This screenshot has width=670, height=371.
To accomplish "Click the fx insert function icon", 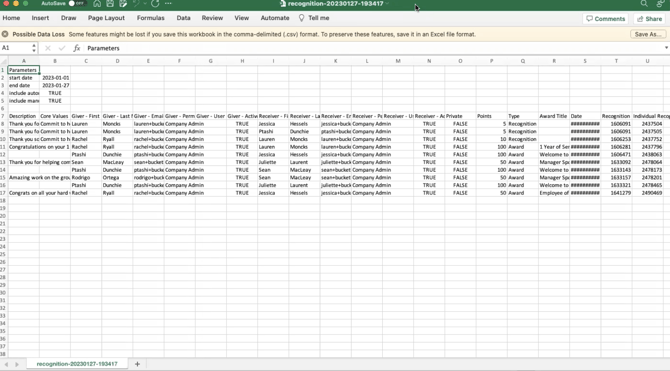I will (x=76, y=48).
